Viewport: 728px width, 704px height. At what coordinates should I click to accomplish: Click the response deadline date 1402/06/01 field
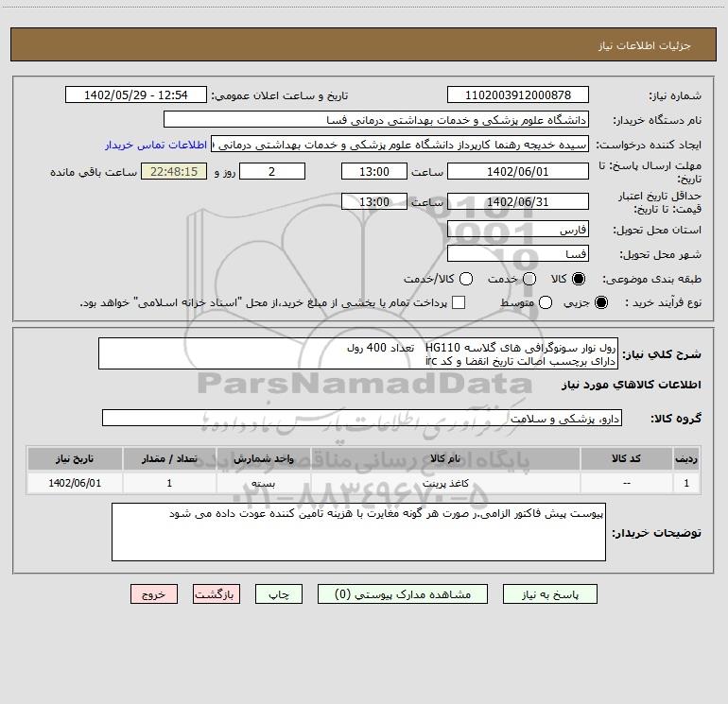point(518,171)
